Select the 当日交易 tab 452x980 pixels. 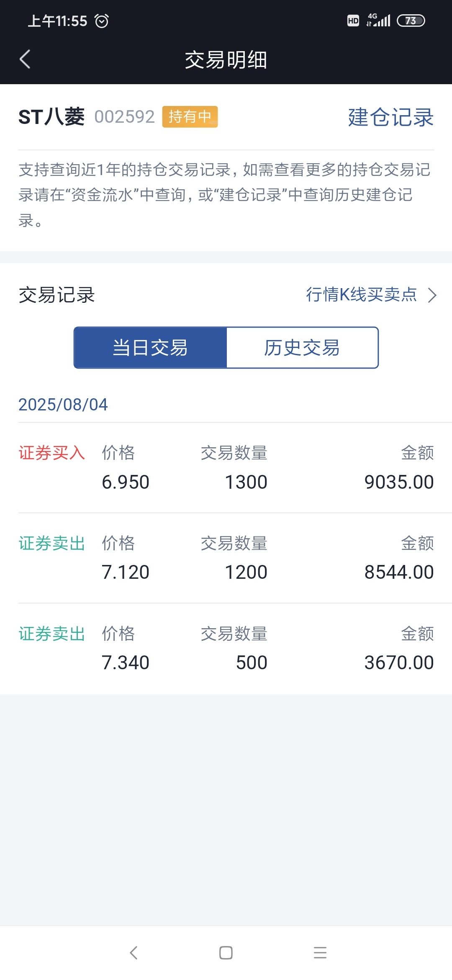point(150,348)
